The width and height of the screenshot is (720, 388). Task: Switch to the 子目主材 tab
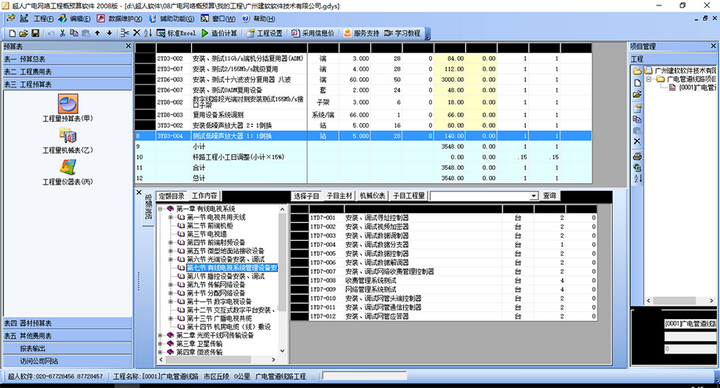339,196
